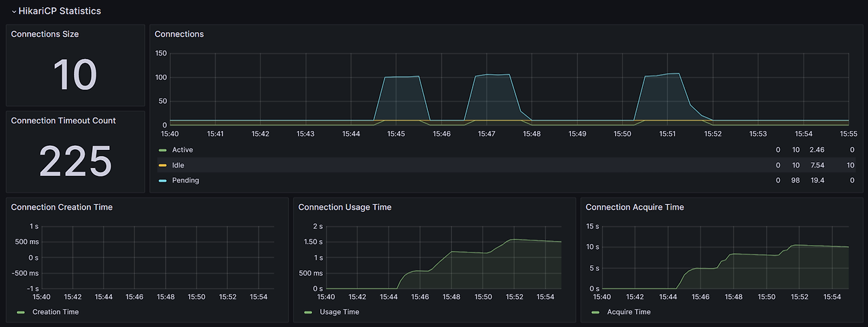Click the 15:51 label on Connections axis
The image size is (868, 327).
(668, 134)
